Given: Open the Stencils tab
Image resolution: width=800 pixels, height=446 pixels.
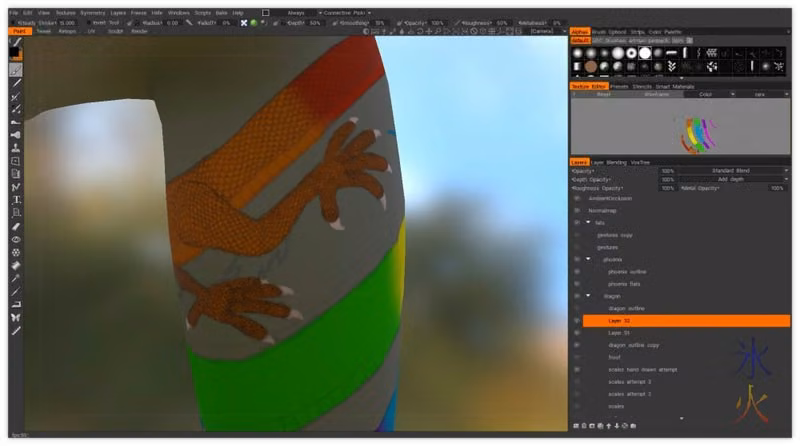Looking at the screenshot, I should click(x=642, y=87).
